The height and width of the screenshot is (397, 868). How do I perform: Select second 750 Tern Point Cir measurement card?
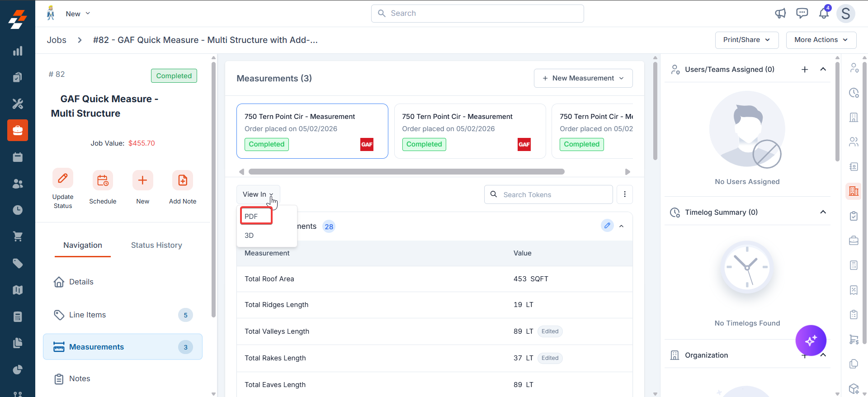click(x=470, y=131)
